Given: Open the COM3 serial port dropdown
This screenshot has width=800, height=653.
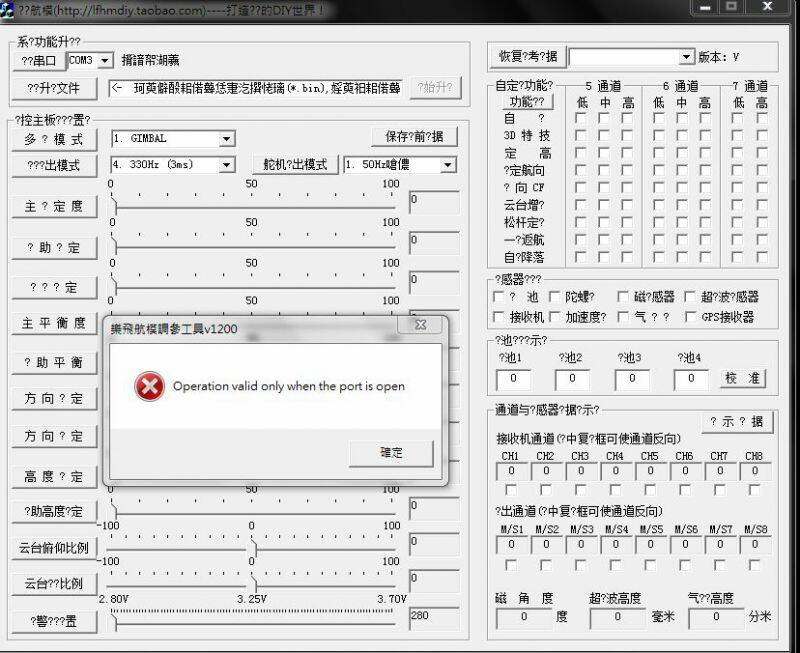Looking at the screenshot, I should tap(105, 61).
